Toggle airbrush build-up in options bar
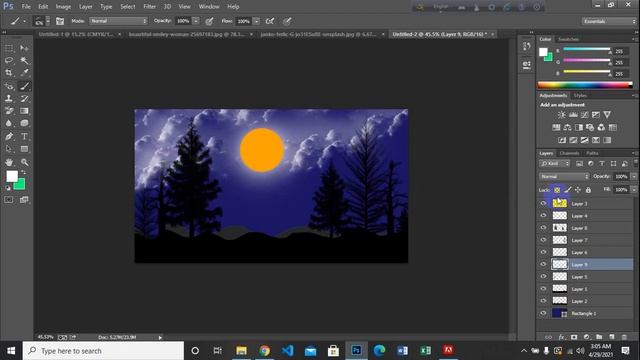Screen dimensions: 640x360 point(270,21)
